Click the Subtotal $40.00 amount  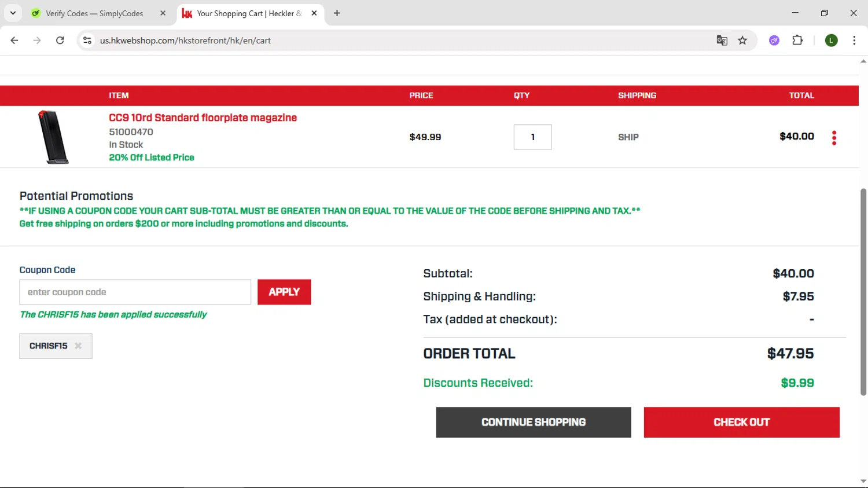tap(793, 273)
